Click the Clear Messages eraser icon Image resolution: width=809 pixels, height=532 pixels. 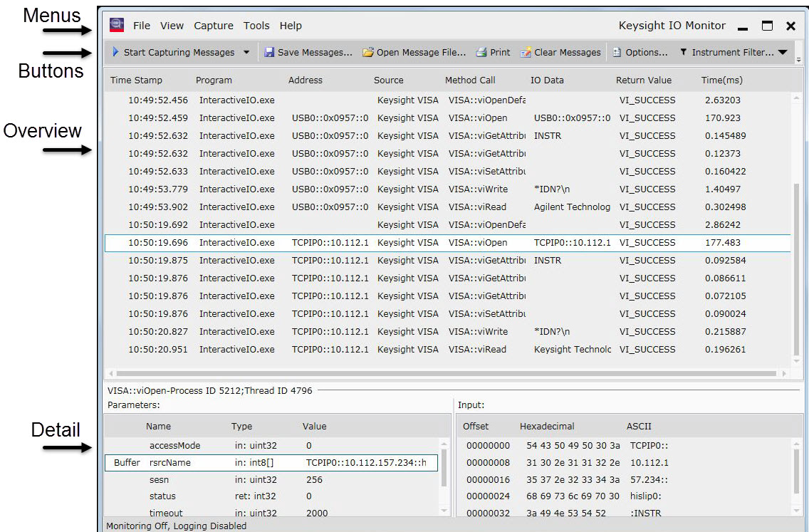526,52
